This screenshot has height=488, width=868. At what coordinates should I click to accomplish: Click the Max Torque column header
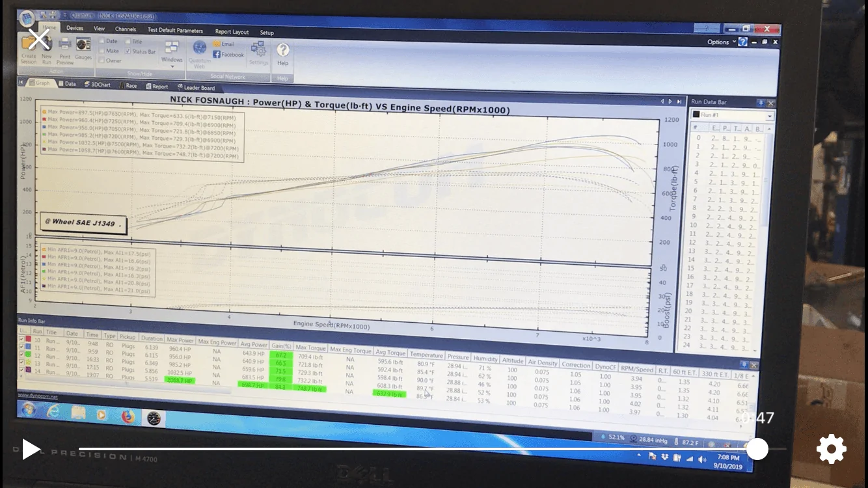tap(310, 347)
